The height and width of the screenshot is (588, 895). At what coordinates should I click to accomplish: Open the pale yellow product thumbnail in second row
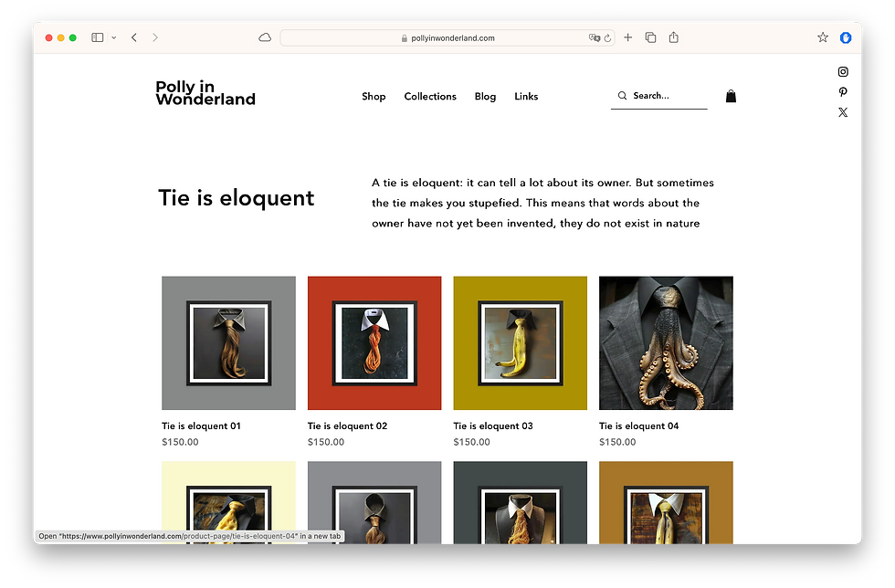(229, 502)
